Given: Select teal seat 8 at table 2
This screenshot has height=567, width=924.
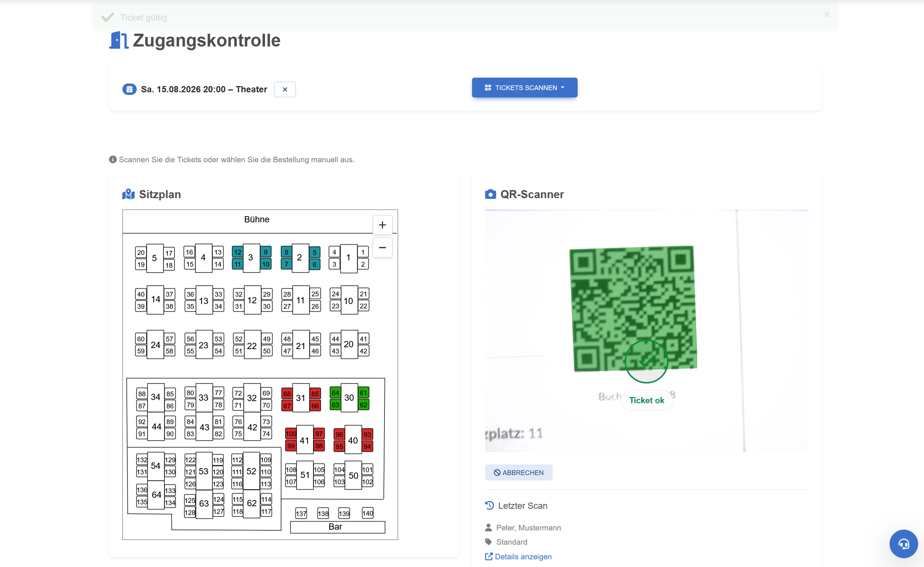Looking at the screenshot, I should click(286, 252).
